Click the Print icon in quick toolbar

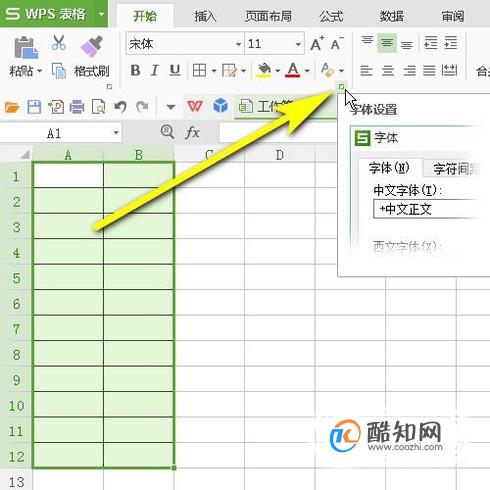coord(77,107)
